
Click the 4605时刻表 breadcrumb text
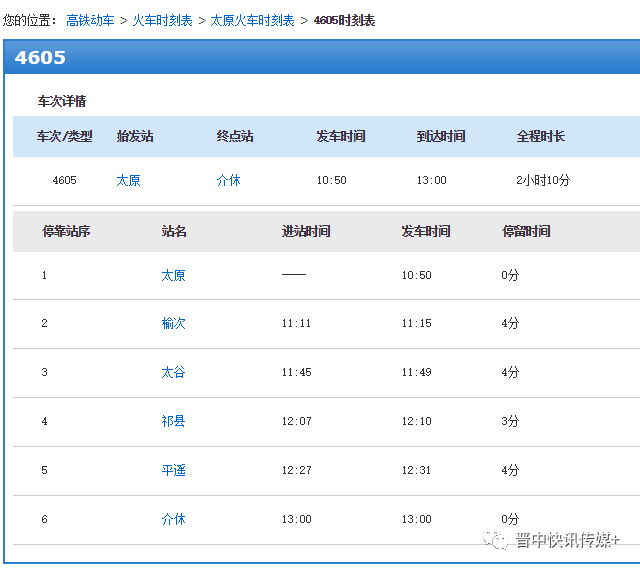click(x=344, y=20)
